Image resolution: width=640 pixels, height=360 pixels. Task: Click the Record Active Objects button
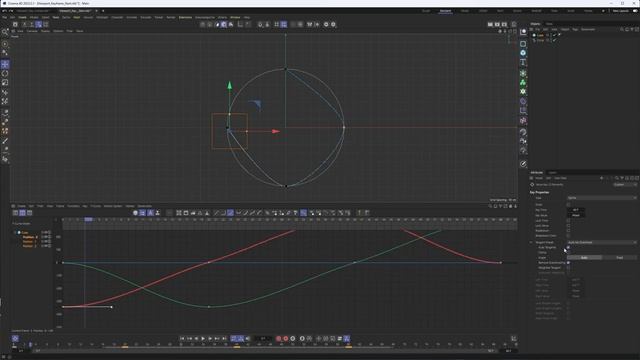(278, 338)
